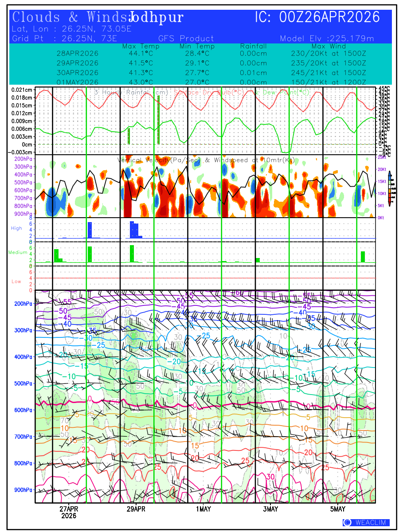Click the 0.021cm rainfall axis label
Image resolution: width=399 pixels, height=532 pixels.
(22, 90)
